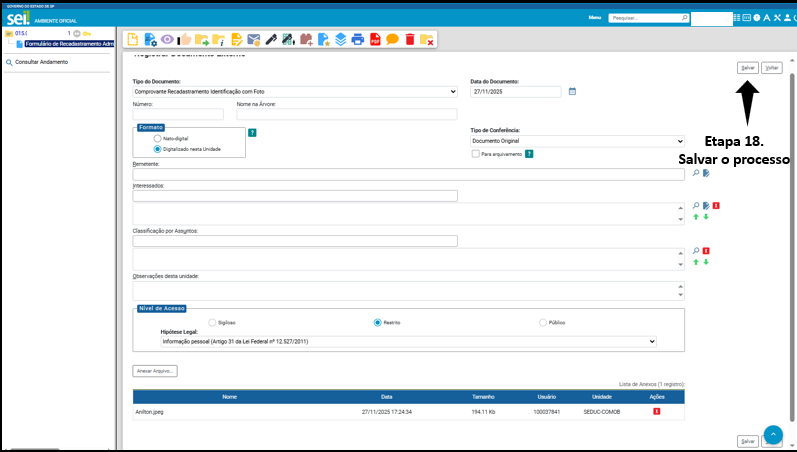Select Sigiloso access level
797x452 pixels.
click(x=212, y=322)
